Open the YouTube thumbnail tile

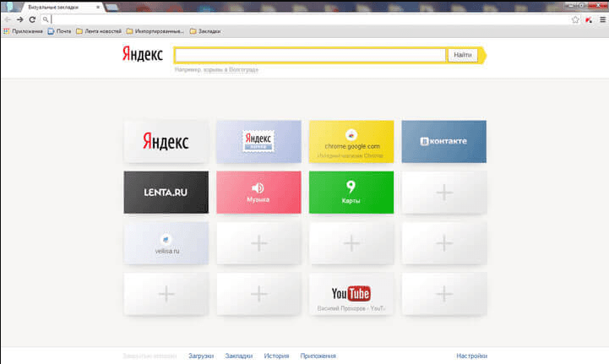[x=351, y=294]
